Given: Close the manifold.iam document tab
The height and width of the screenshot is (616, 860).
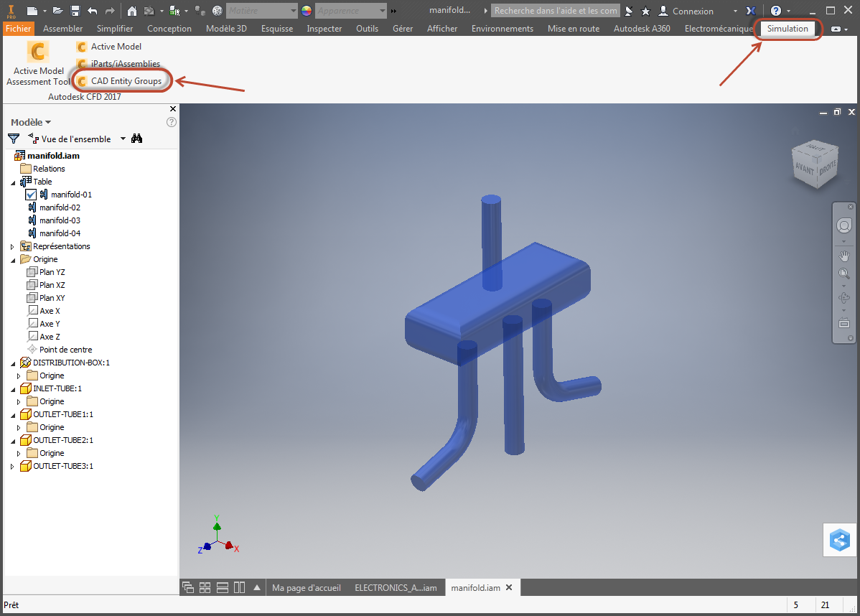Looking at the screenshot, I should [x=509, y=587].
